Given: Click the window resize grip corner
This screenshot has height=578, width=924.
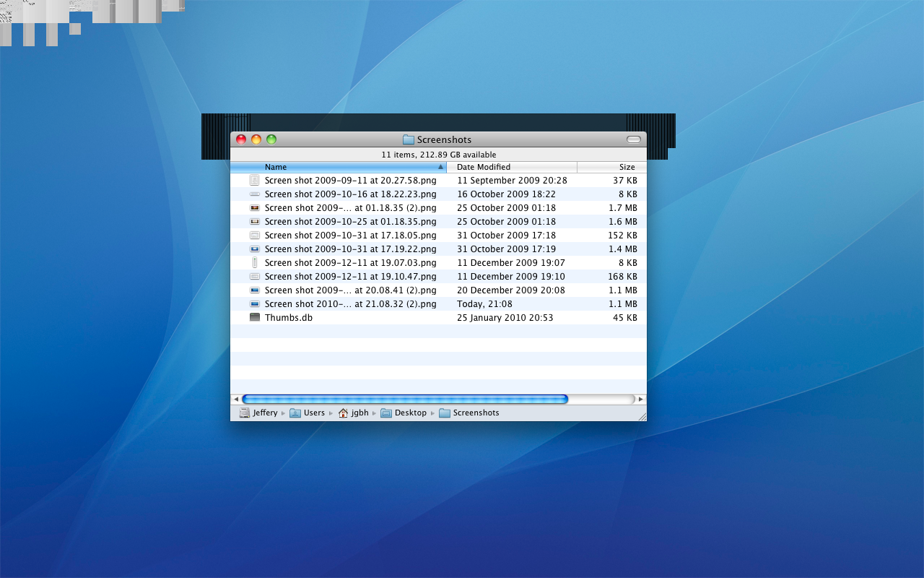Looking at the screenshot, I should pos(641,416).
